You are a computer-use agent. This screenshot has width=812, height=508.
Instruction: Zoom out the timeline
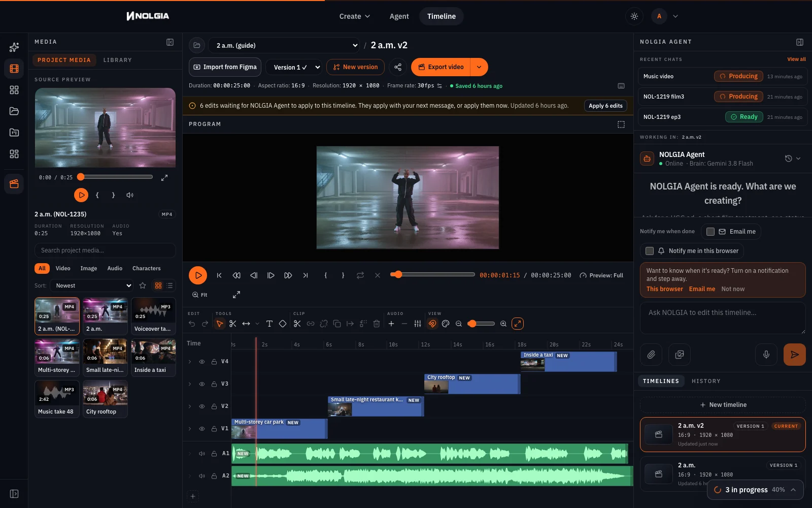459,324
